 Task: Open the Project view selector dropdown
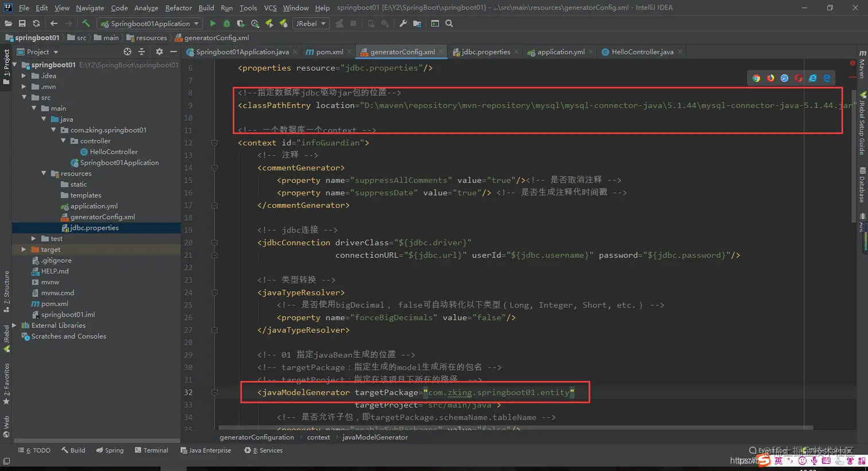38,52
